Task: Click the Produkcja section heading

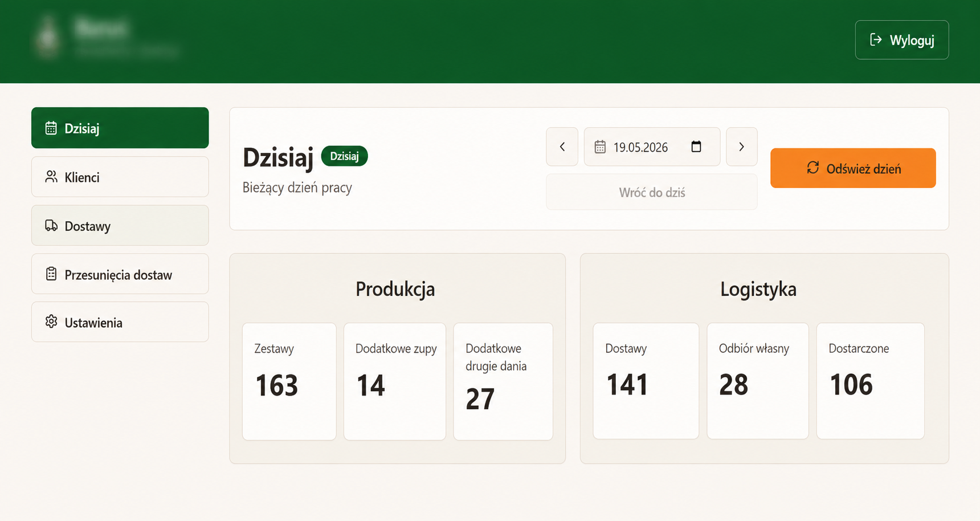Action: (x=395, y=289)
